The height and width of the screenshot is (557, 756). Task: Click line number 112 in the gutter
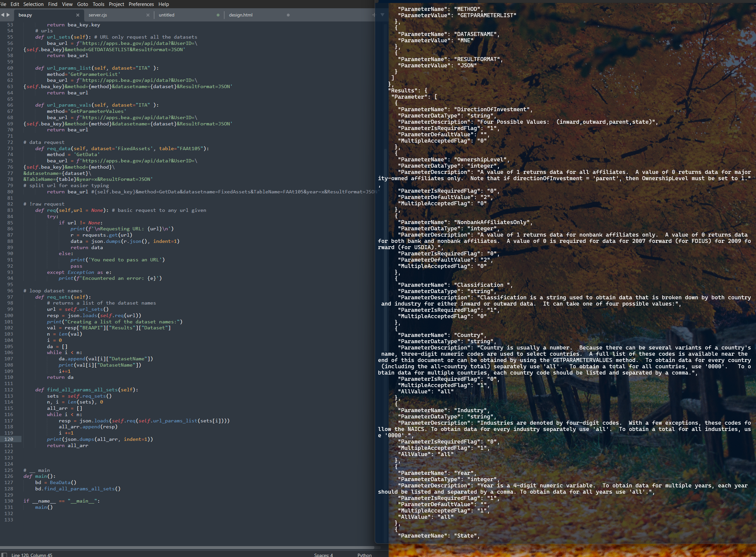pyautogui.click(x=9, y=390)
